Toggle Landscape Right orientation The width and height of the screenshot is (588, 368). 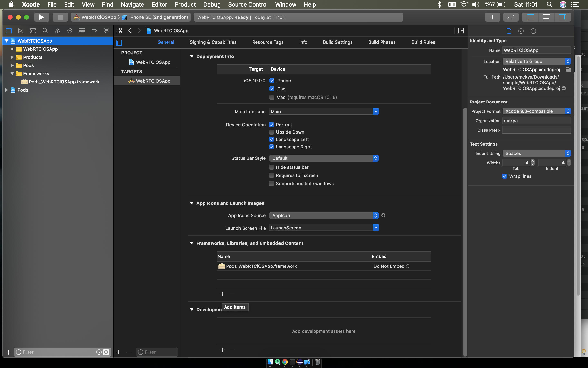click(x=272, y=147)
